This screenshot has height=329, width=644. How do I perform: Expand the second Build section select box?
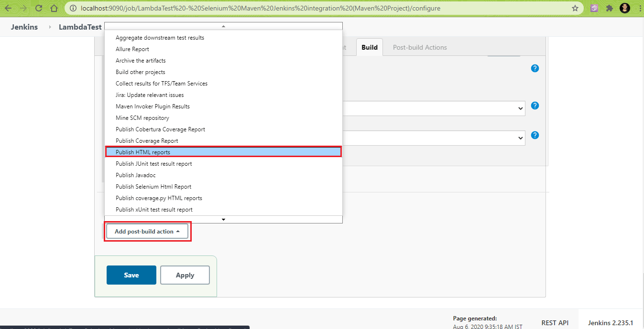(x=433, y=138)
